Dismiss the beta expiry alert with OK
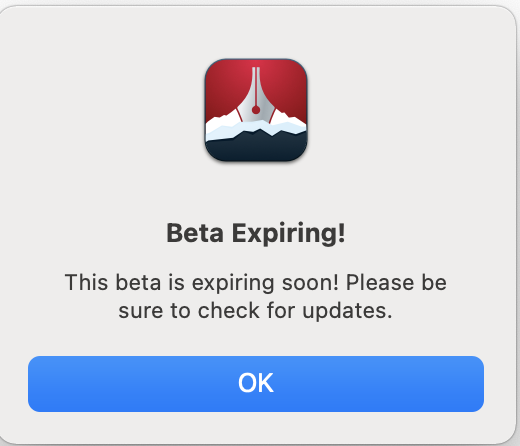This screenshot has width=520, height=446. pos(256,384)
